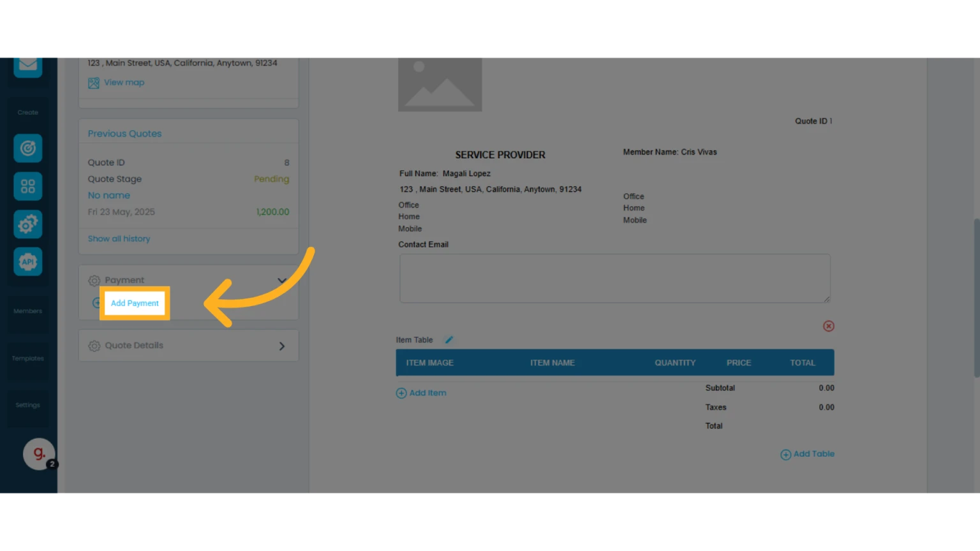Open the API icon in sidebar

(x=28, y=261)
